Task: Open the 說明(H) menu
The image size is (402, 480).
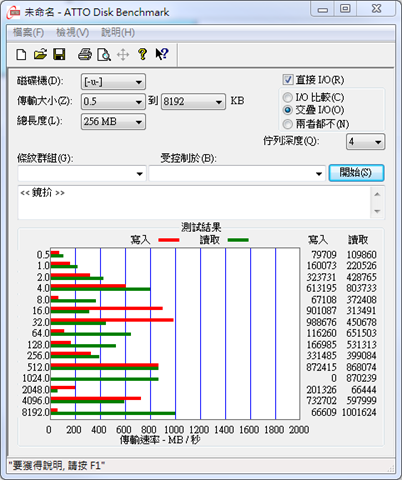Action: click(118, 33)
